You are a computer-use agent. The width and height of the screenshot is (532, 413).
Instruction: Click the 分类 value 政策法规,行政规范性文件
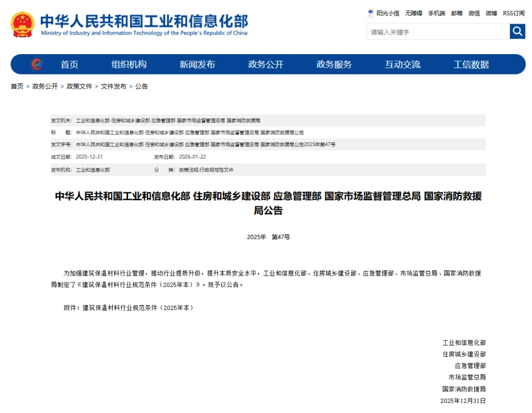click(x=206, y=169)
